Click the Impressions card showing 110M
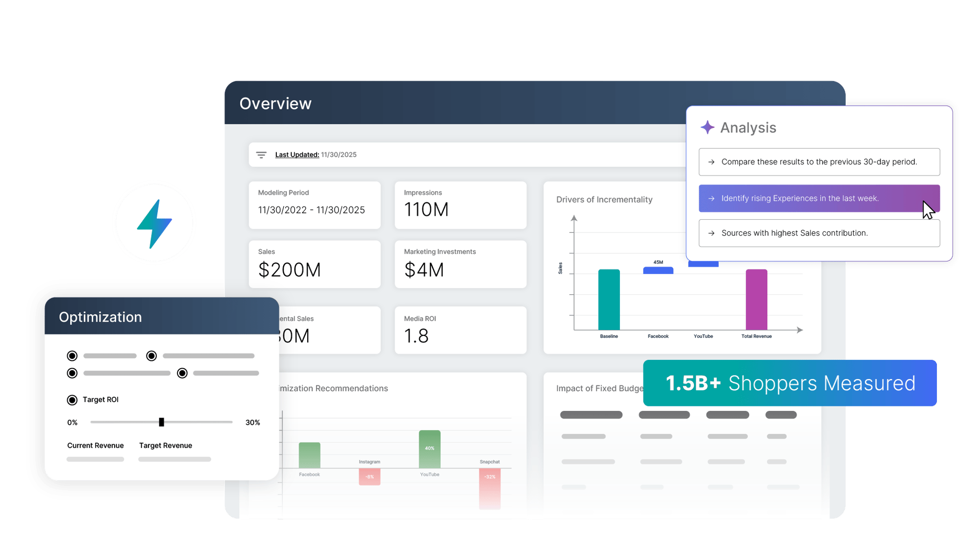This screenshot has height=558, width=980. [x=460, y=205]
